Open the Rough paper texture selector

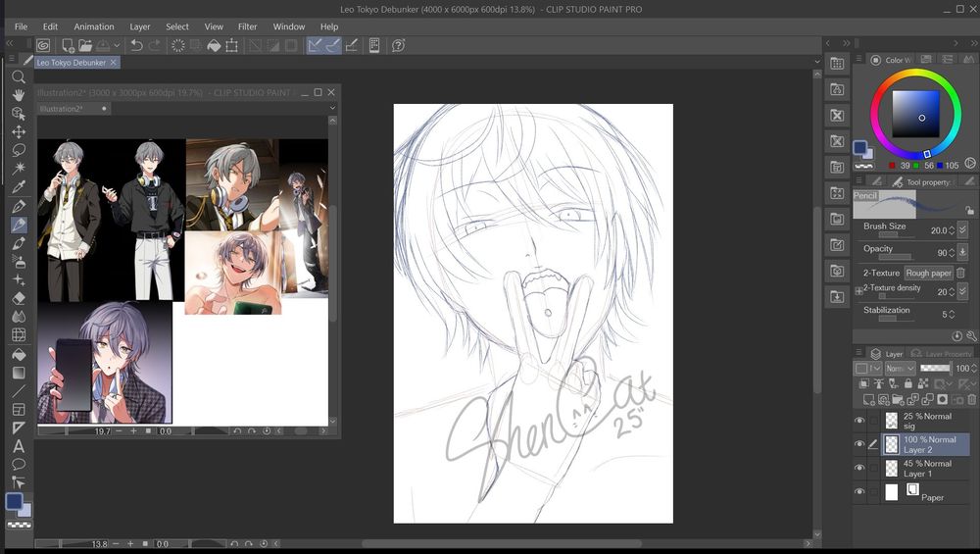click(x=928, y=273)
